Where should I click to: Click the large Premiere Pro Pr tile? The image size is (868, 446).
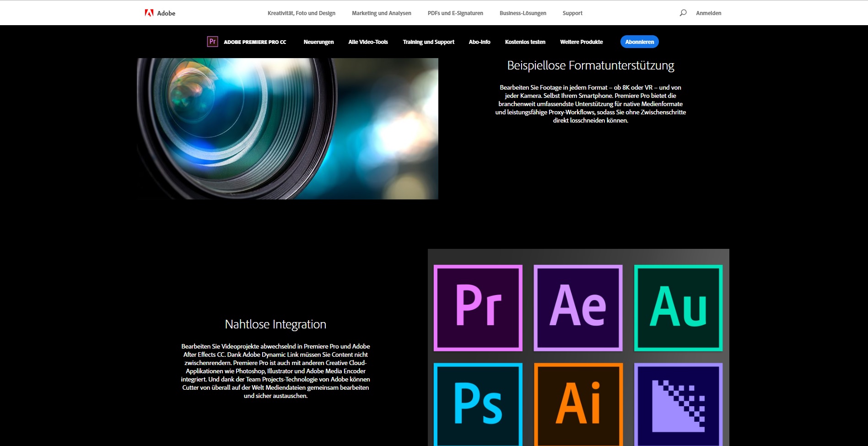click(x=478, y=308)
